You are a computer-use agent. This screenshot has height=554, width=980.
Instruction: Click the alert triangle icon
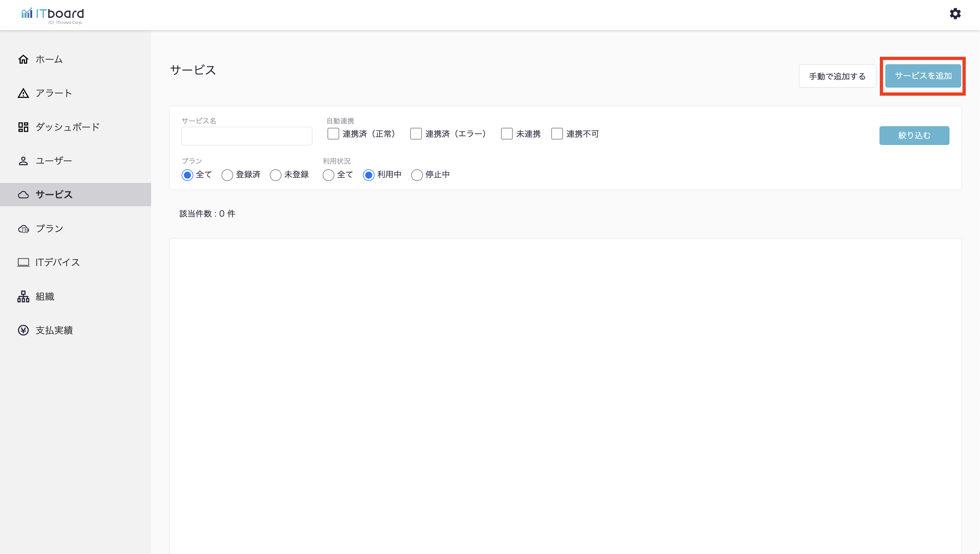[x=23, y=93]
